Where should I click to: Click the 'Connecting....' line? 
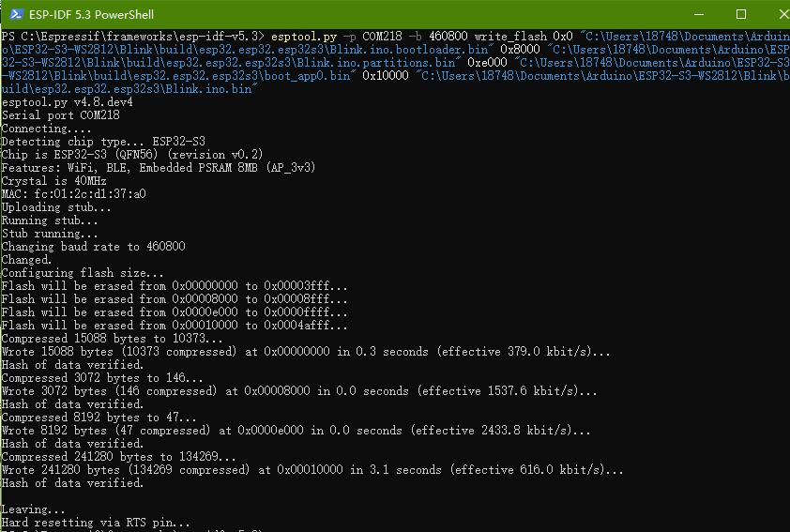[x=46, y=129]
